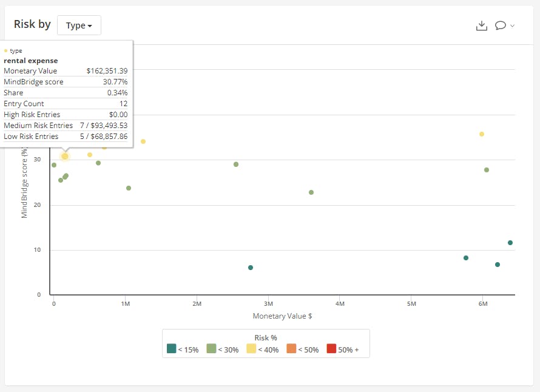
Task: Click the yellow data point near 6M
Action: (x=482, y=134)
